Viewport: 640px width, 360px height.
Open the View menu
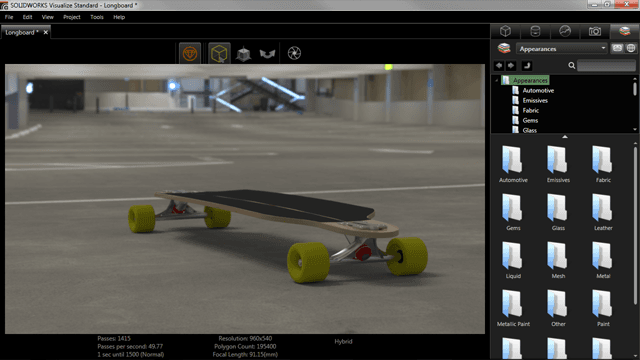(47, 17)
